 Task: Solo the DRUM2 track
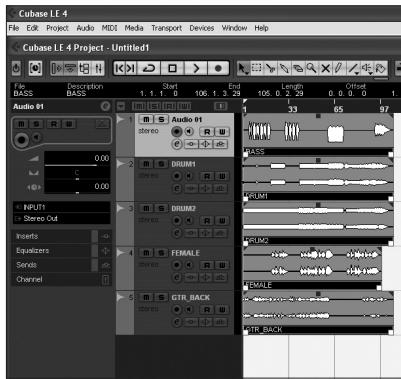[x=161, y=208]
